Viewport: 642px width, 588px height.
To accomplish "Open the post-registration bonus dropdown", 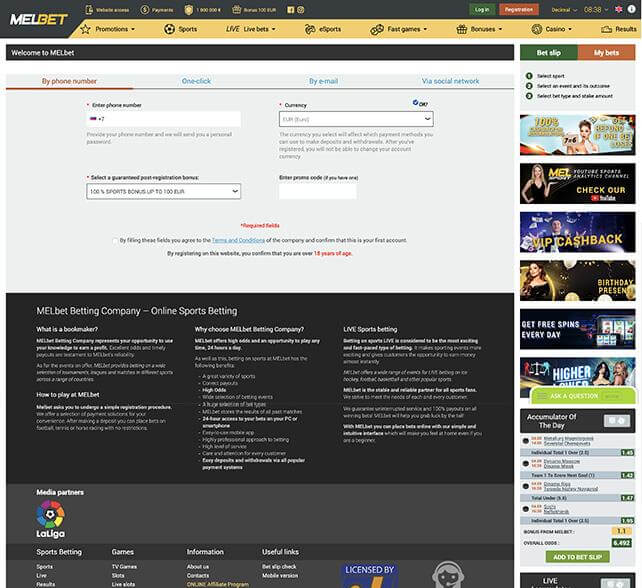I will [163, 191].
